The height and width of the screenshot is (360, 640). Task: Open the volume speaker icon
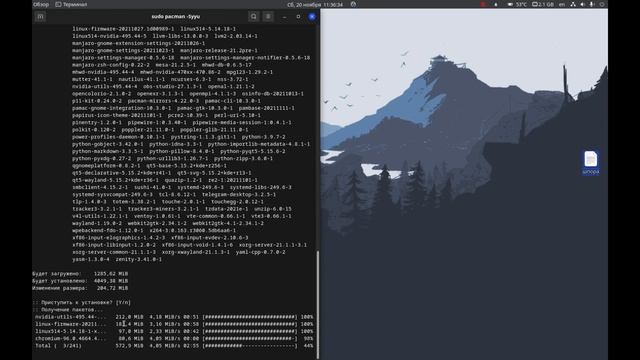pyautogui.click(x=582, y=4)
